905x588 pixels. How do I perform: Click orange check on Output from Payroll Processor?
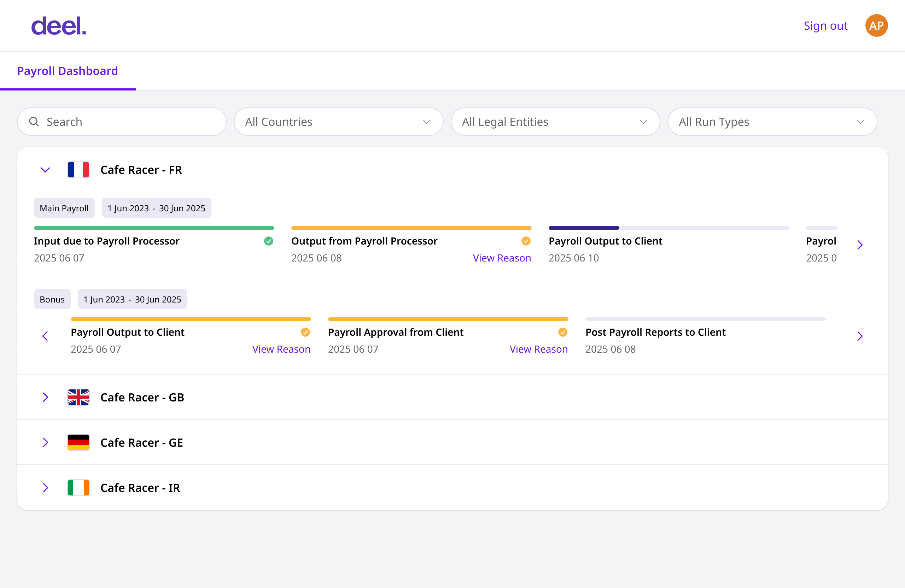coord(526,241)
